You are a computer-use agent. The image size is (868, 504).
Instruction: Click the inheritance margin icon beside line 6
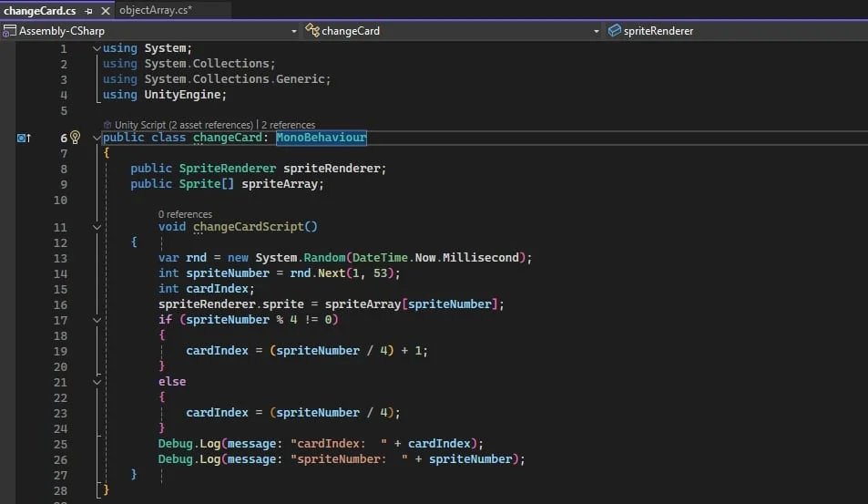click(24, 138)
